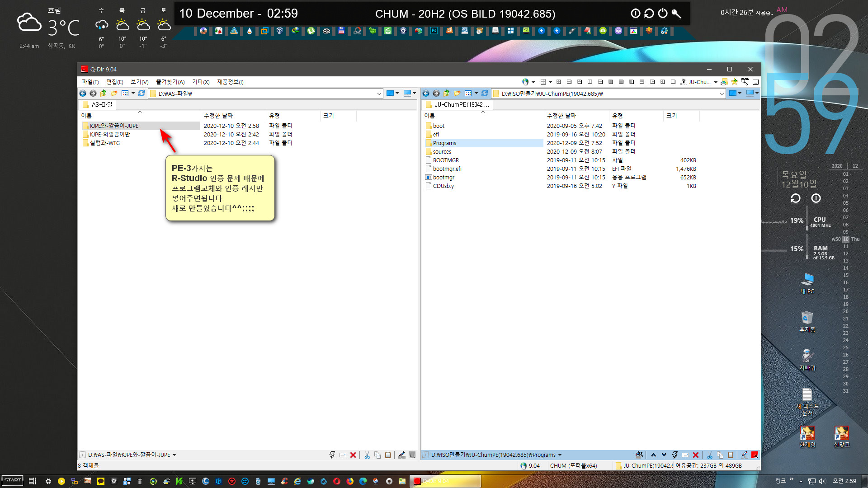Select the single-pane layout toggle
Screen dimensions: 868x488
click(673, 82)
